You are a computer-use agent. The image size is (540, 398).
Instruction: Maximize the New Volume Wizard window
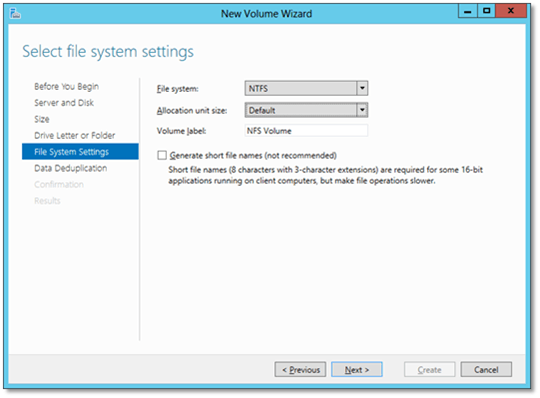pos(486,11)
